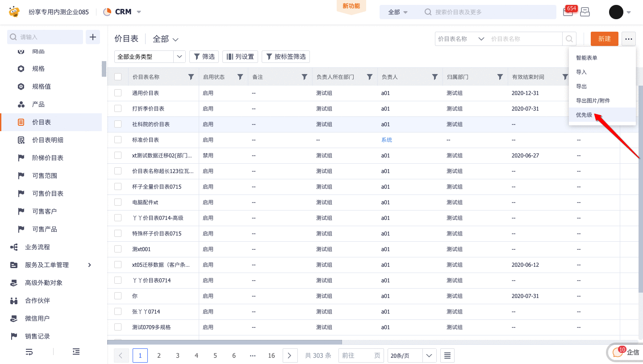Open 产品 in the sidebar
The image size is (643, 364).
click(x=38, y=104)
